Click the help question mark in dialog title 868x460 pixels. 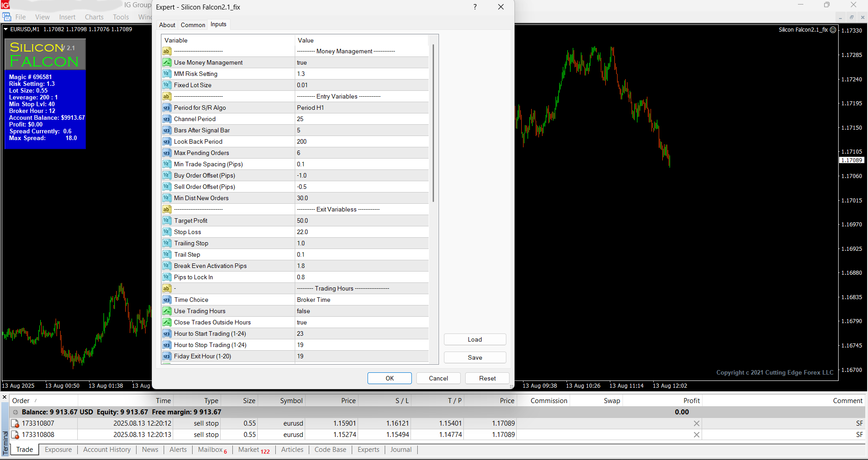475,7
